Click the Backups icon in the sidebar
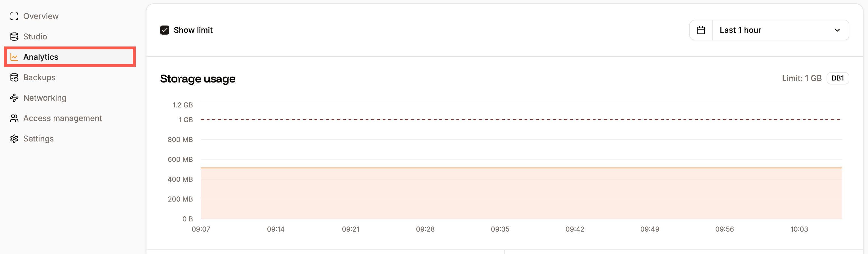The height and width of the screenshot is (254, 868). 14,77
